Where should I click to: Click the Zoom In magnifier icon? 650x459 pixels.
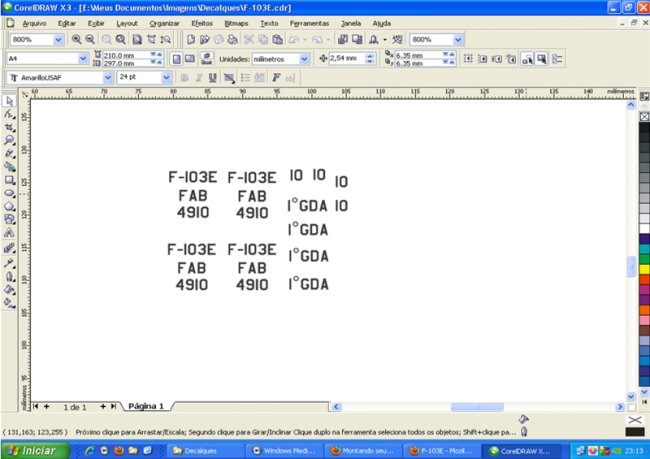click(75, 39)
